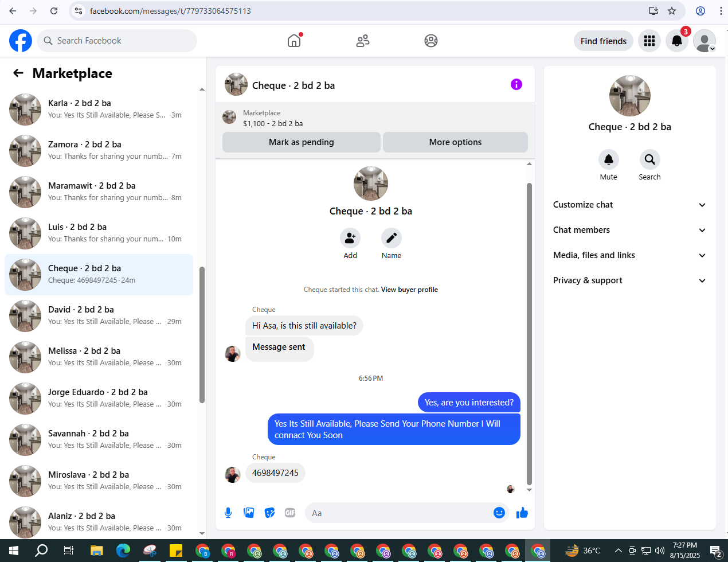Record a voice clip with the microphone icon

[228, 513]
